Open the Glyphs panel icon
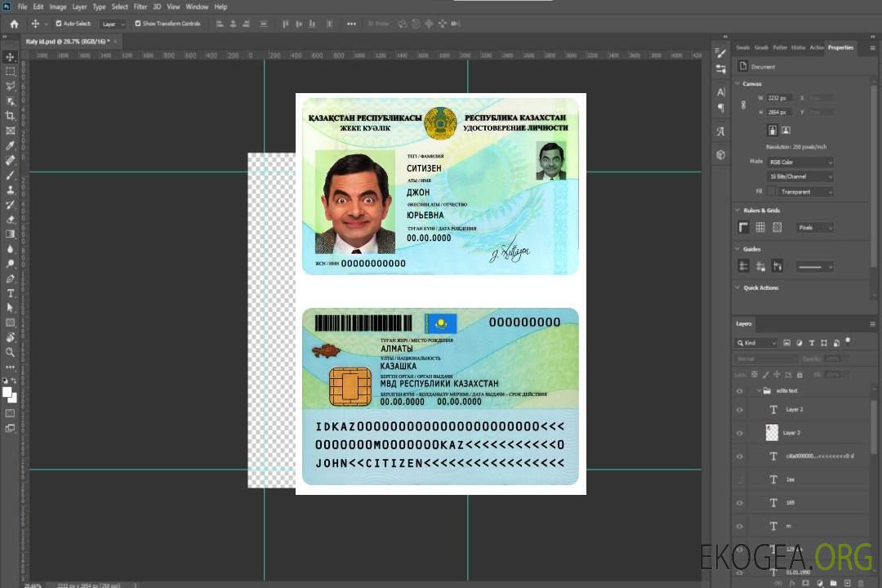Screen dimensions: 882x588 (720, 131)
